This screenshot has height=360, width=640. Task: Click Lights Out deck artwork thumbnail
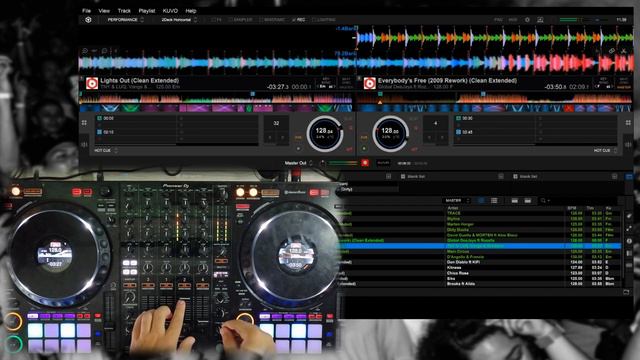click(92, 83)
